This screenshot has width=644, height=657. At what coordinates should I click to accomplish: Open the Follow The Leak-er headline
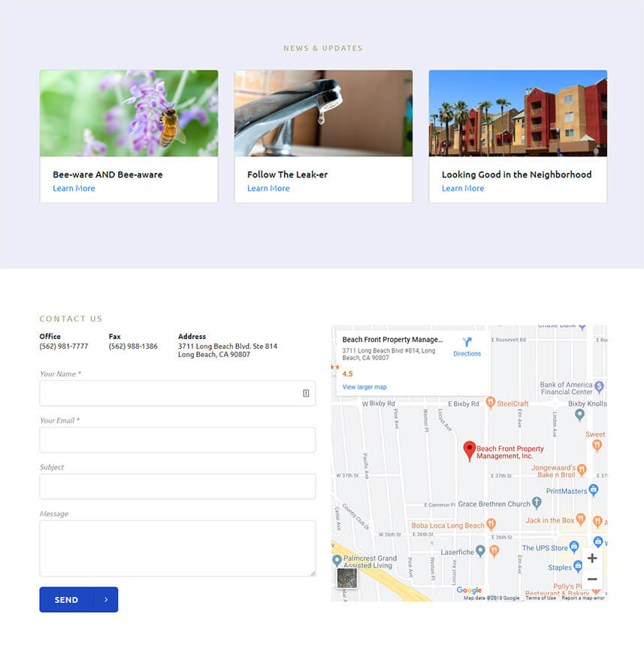click(x=287, y=174)
